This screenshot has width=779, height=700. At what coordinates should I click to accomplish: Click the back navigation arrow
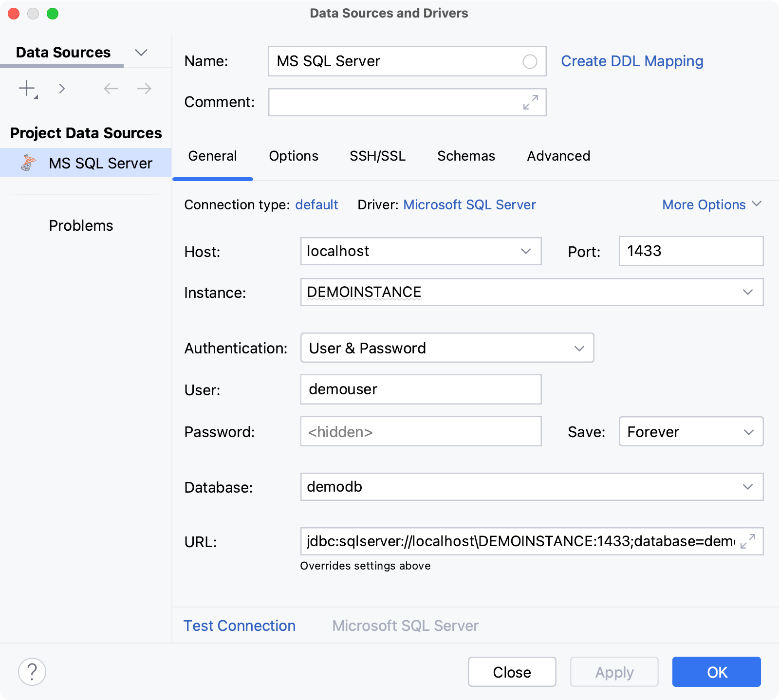111,88
